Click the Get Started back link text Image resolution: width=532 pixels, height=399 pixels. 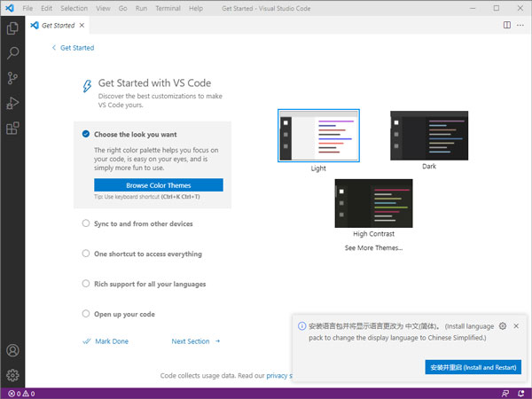pos(77,48)
